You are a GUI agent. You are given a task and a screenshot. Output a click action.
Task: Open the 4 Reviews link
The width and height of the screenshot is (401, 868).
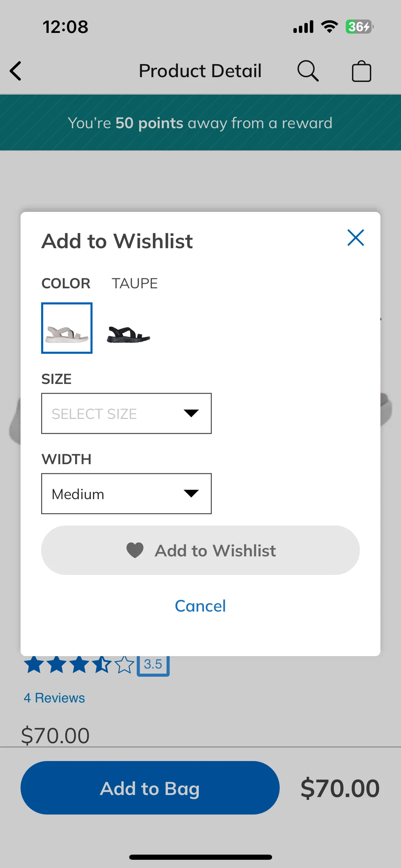[54, 698]
